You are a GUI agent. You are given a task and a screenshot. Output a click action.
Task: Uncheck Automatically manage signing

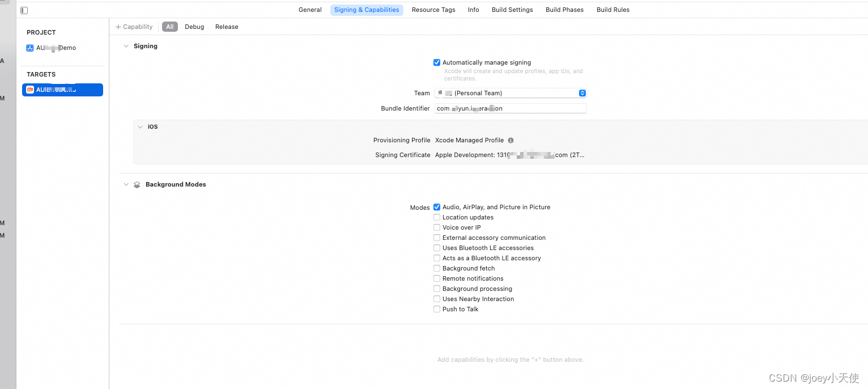(437, 62)
